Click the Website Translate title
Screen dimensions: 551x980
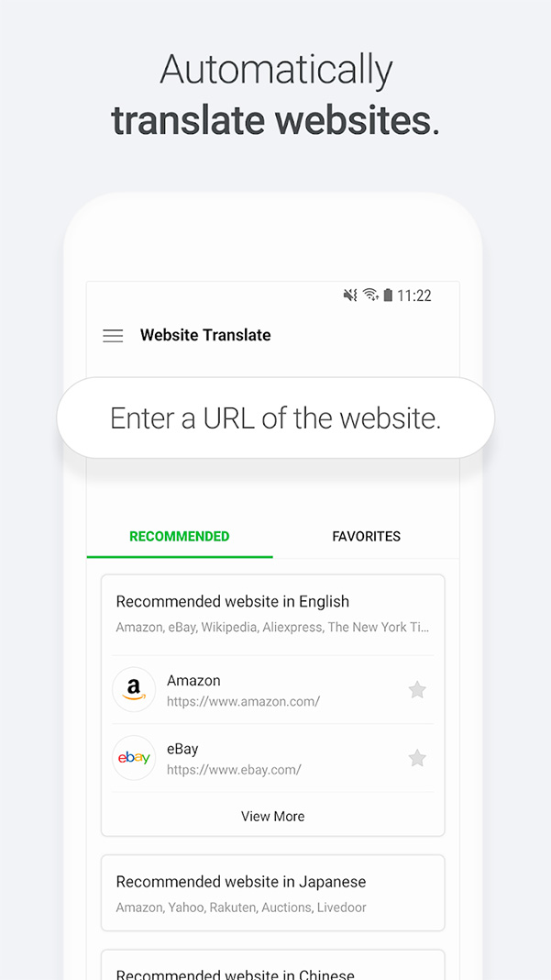coord(205,335)
